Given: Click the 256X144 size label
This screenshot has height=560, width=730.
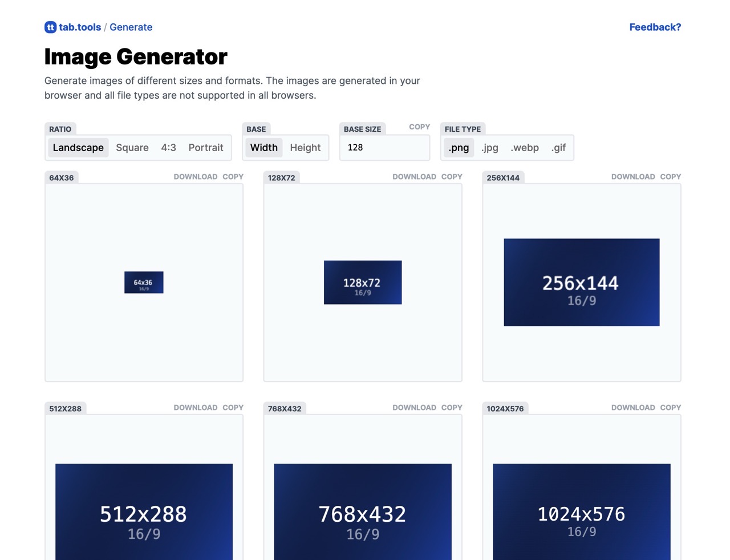Looking at the screenshot, I should coord(503,178).
